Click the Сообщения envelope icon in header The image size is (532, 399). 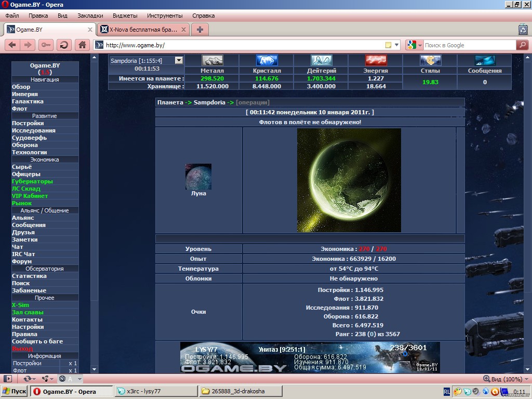485,60
